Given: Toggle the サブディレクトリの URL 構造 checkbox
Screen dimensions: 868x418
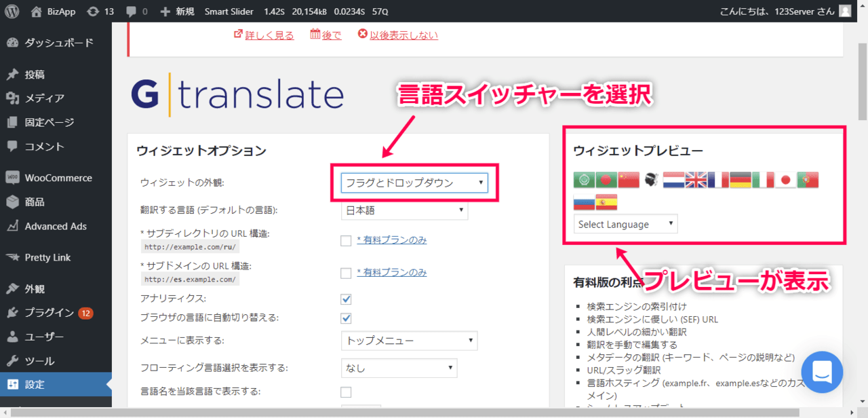Looking at the screenshot, I should coord(346,240).
